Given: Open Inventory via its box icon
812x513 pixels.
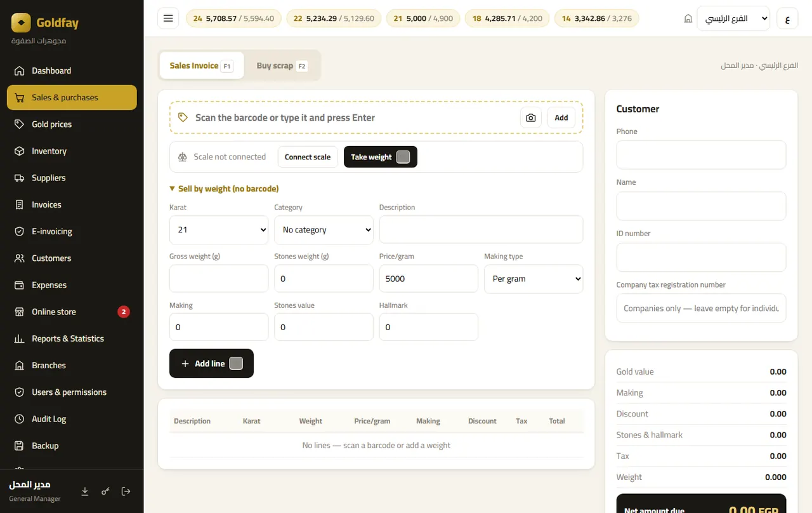Looking at the screenshot, I should 20,151.
